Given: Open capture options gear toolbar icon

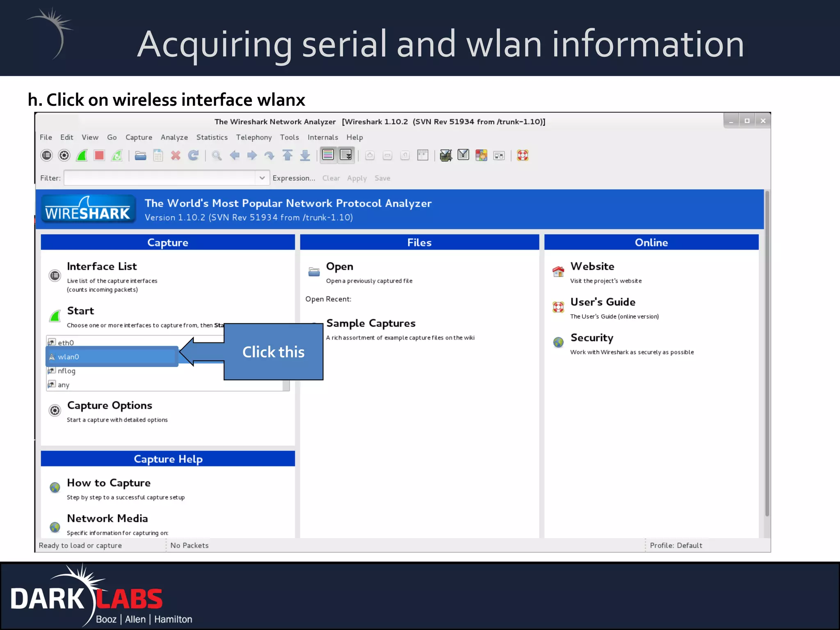Looking at the screenshot, I should (x=64, y=155).
